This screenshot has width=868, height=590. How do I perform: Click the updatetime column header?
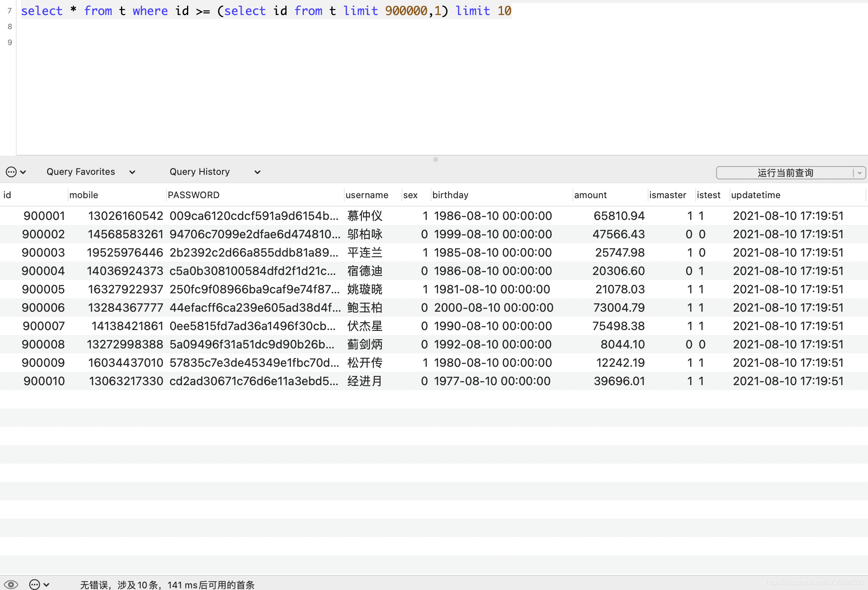click(x=755, y=195)
